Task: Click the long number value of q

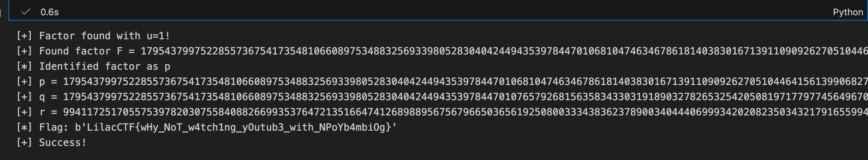Action: point(465,97)
